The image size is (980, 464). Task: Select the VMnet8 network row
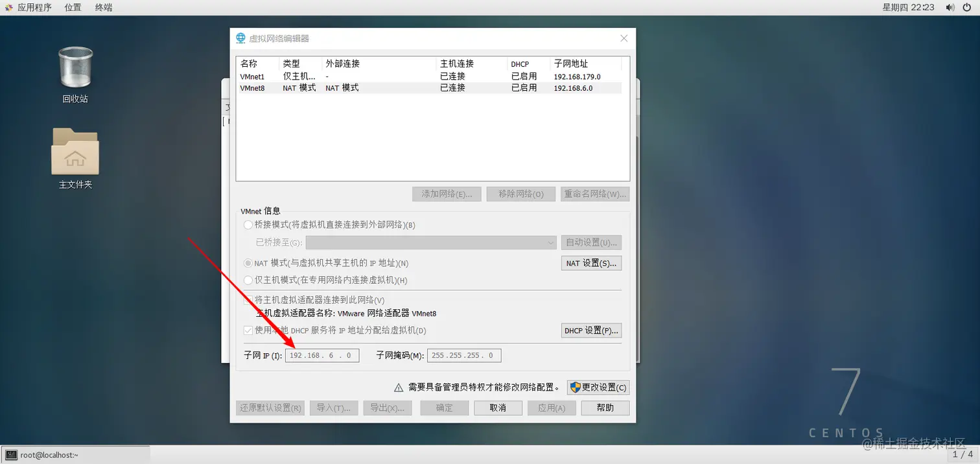(x=430, y=88)
